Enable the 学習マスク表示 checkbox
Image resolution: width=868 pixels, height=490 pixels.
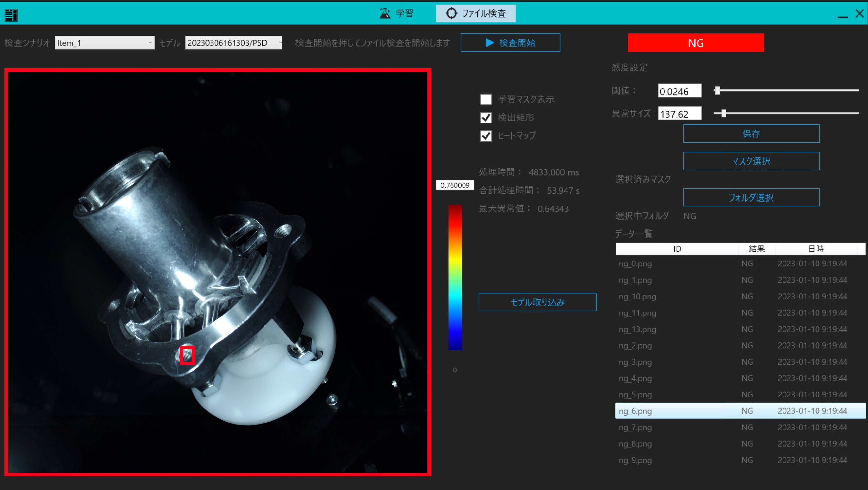[486, 100]
